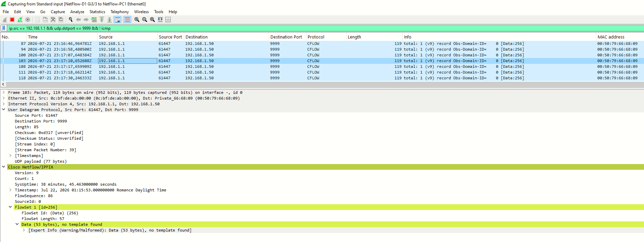Expand the Expert Info Warning/Malformed item

(x=24, y=230)
